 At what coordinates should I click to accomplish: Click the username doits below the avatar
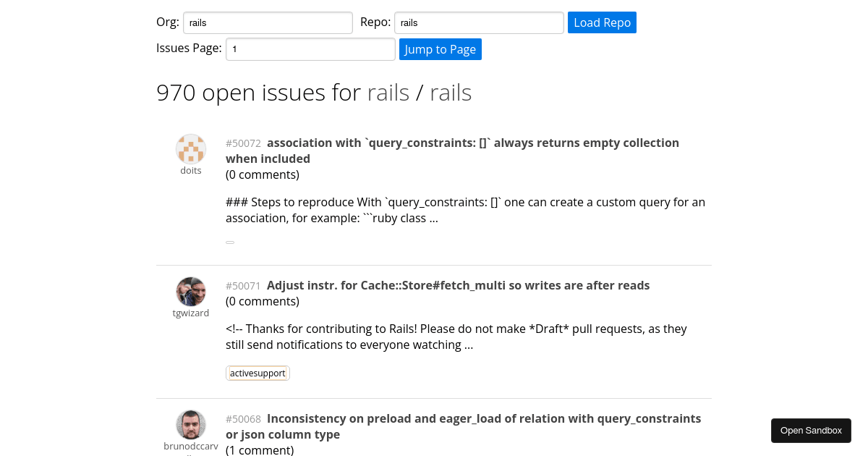tap(190, 170)
